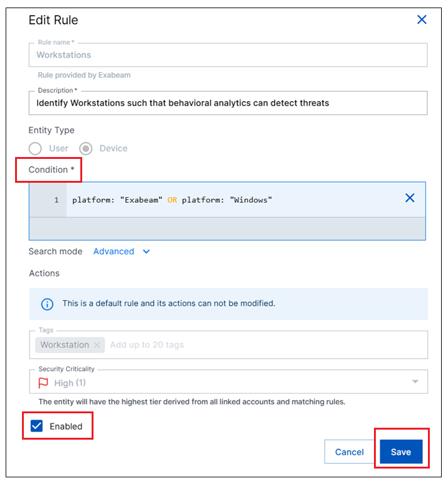Viewport: 448px width, 483px height.
Task: Select the User entity type
Action: point(36,148)
